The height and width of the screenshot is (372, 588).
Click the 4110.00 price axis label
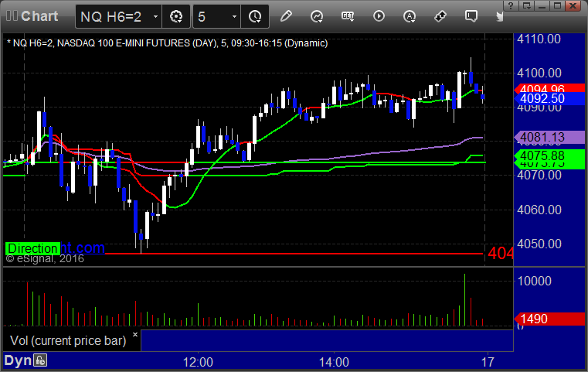pos(539,39)
